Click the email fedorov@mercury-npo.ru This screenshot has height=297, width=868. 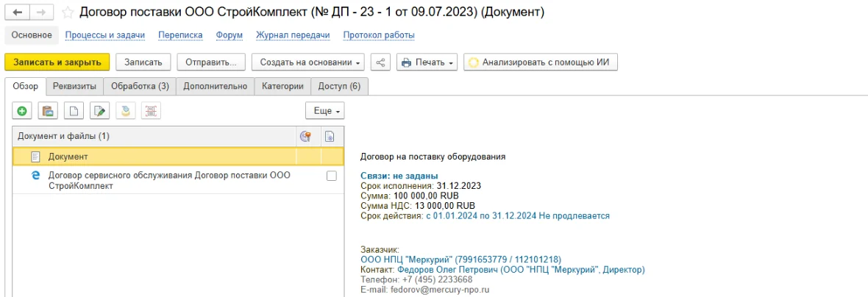(439, 290)
